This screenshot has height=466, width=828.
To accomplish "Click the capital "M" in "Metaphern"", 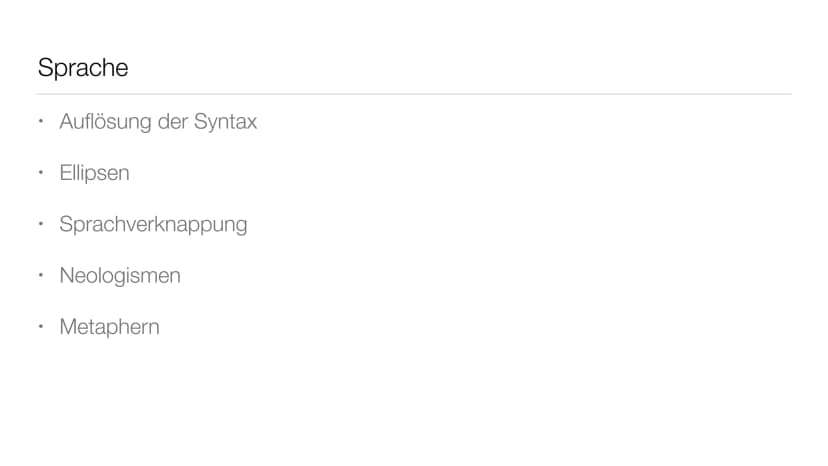I will pyautogui.click(x=68, y=327).
